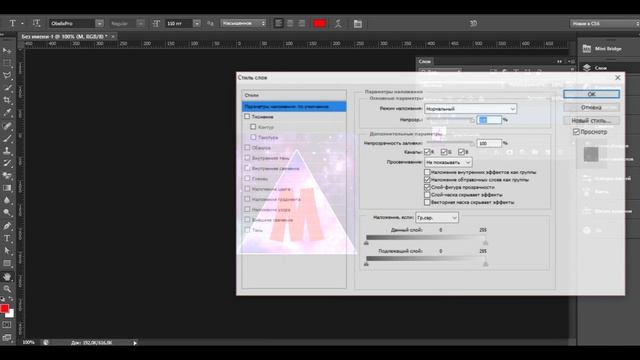This screenshot has height=360, width=640.
Task: Click the Стили header in style list
Action: tap(294, 95)
